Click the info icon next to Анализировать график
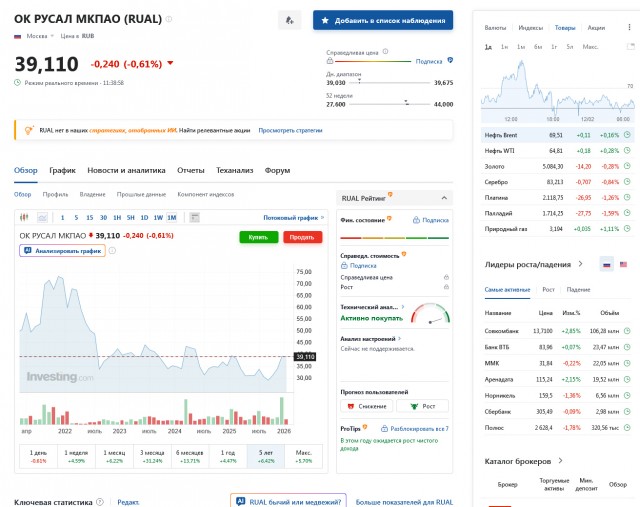The width and height of the screenshot is (640, 507). pos(112,251)
